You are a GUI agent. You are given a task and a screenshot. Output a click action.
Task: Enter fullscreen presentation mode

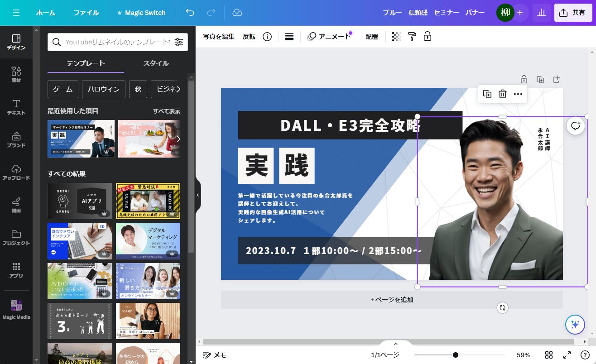(567, 355)
